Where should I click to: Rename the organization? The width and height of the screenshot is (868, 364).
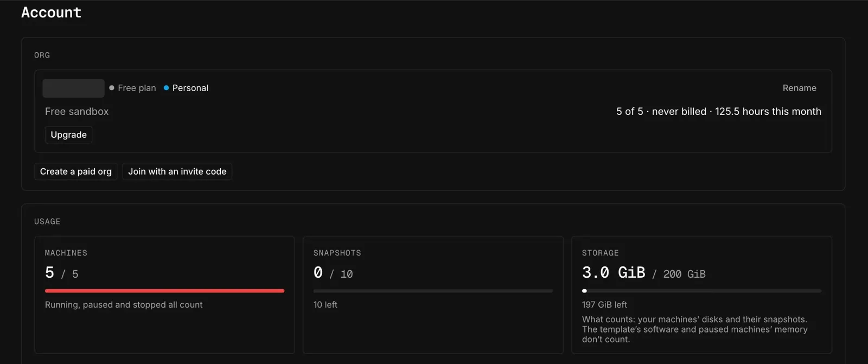[x=799, y=88]
